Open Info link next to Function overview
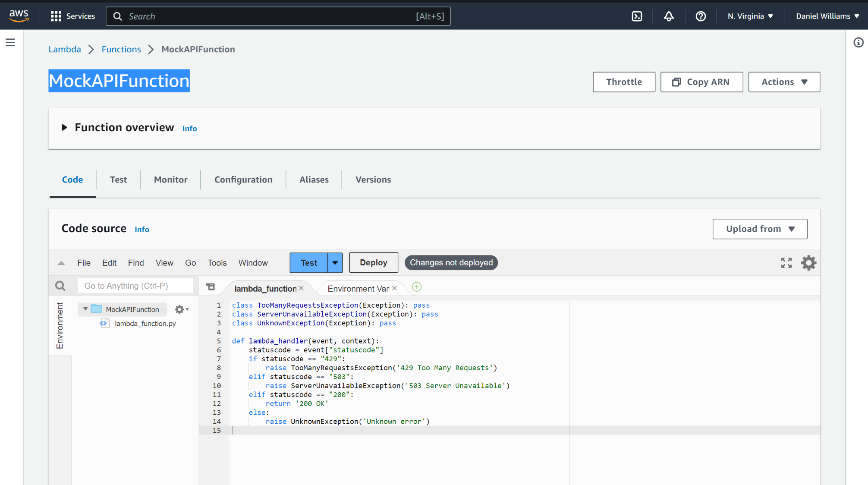868x485 pixels. pyautogui.click(x=189, y=129)
